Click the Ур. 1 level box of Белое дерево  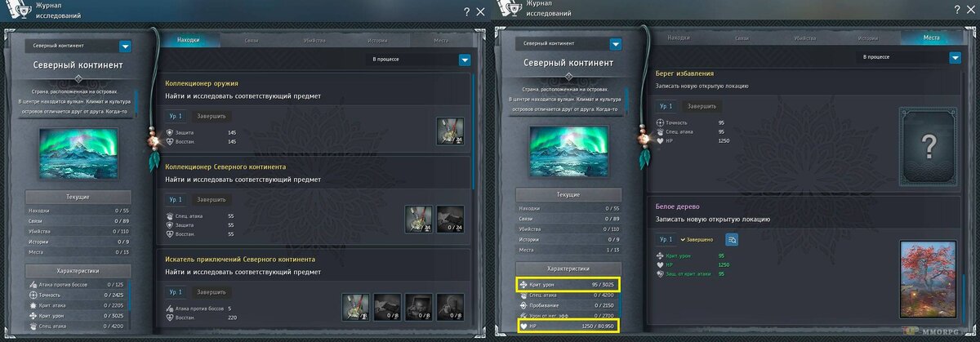tap(666, 239)
